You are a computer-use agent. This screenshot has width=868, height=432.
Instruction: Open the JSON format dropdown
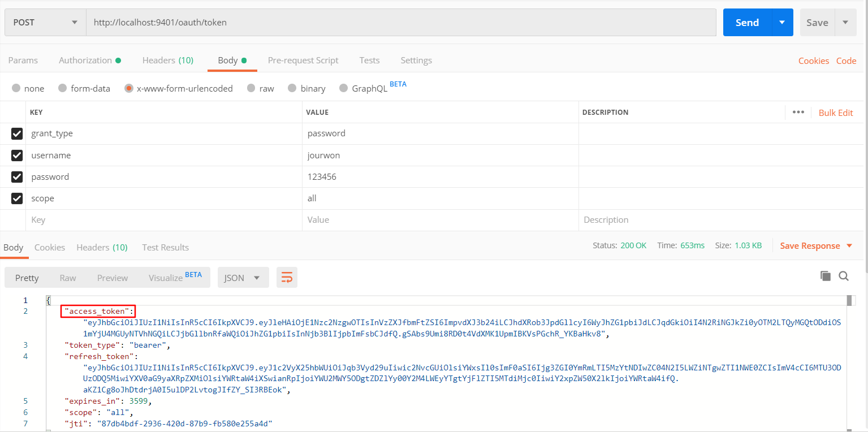(x=243, y=277)
